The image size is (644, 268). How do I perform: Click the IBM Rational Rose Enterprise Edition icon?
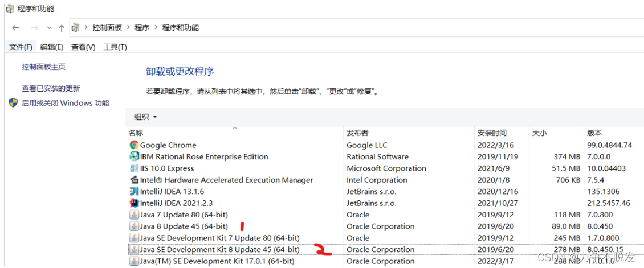[134, 156]
